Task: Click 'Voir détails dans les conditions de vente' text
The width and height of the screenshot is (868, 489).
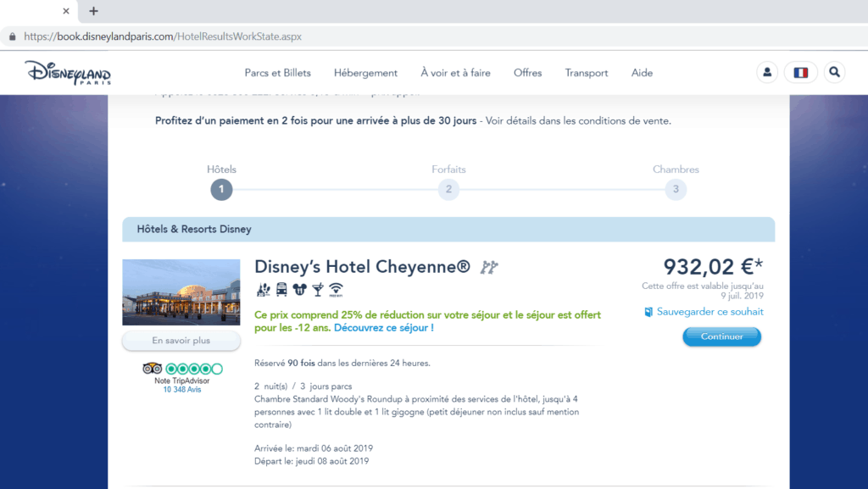Action: click(578, 121)
